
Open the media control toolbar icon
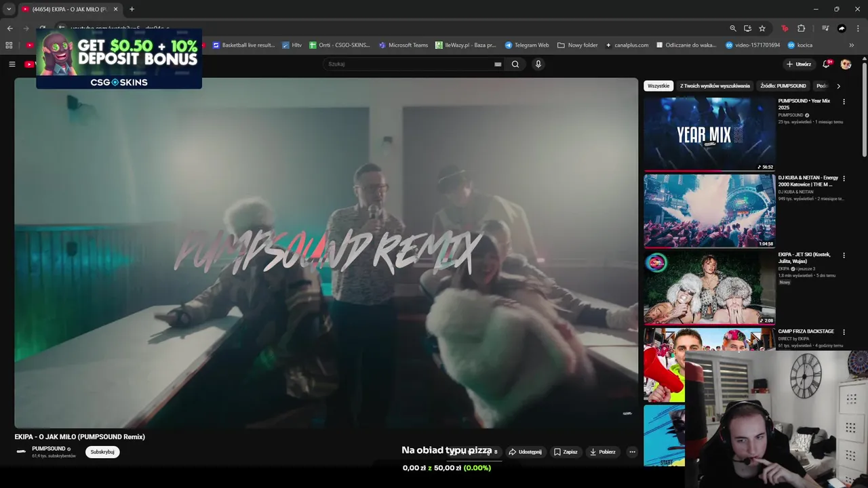click(x=825, y=28)
